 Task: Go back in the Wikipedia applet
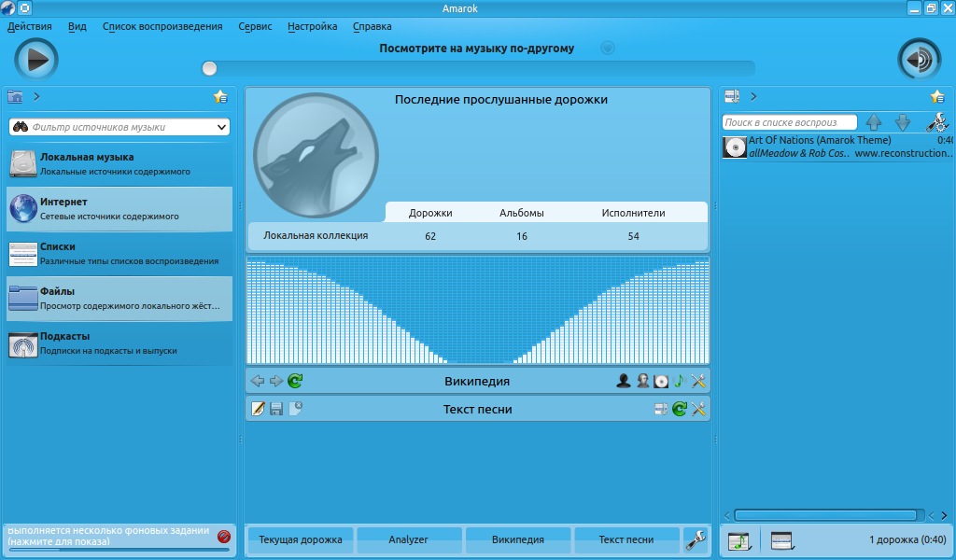[258, 381]
